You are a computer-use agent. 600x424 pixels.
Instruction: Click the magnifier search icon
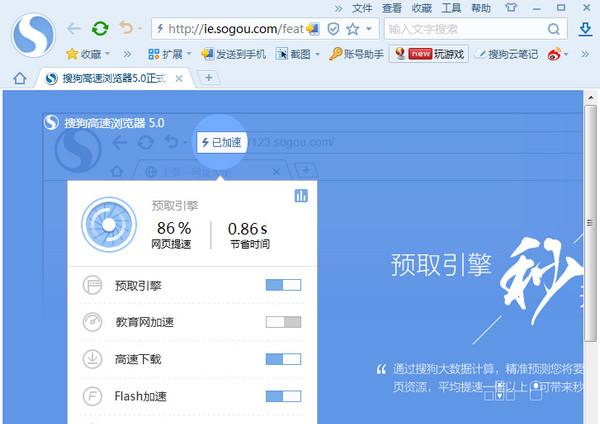coord(553,29)
